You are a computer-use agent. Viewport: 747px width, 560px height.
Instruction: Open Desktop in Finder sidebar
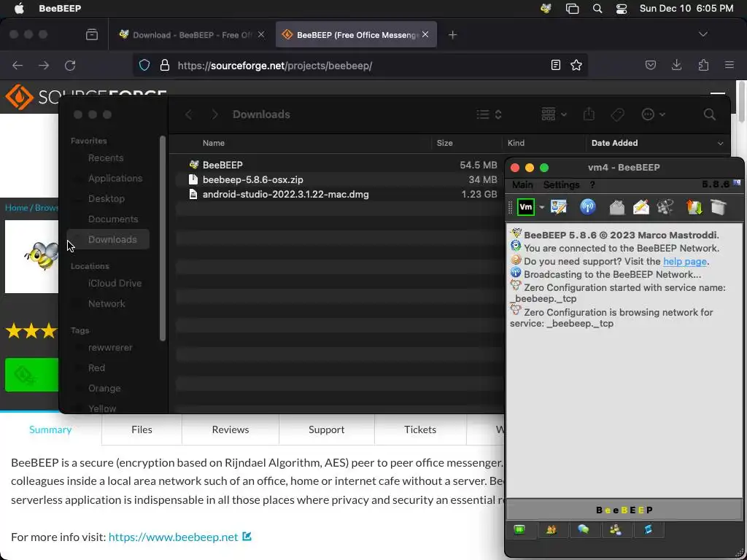(x=107, y=198)
